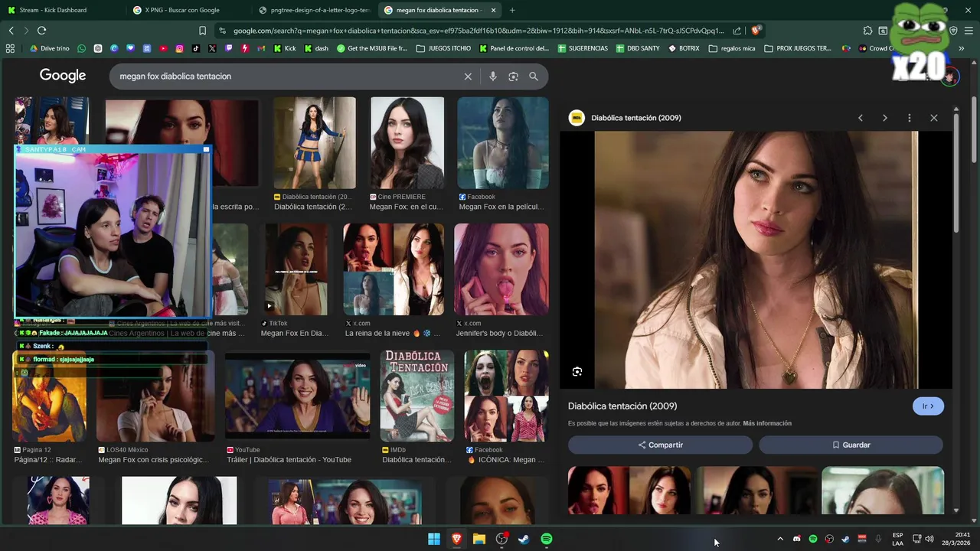Open Spotify from the taskbar
Screen dimensions: 980x551
[x=547, y=540]
